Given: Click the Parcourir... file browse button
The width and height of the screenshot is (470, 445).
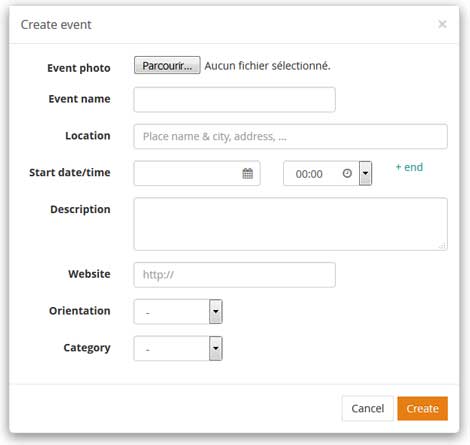Looking at the screenshot, I should pyautogui.click(x=167, y=65).
